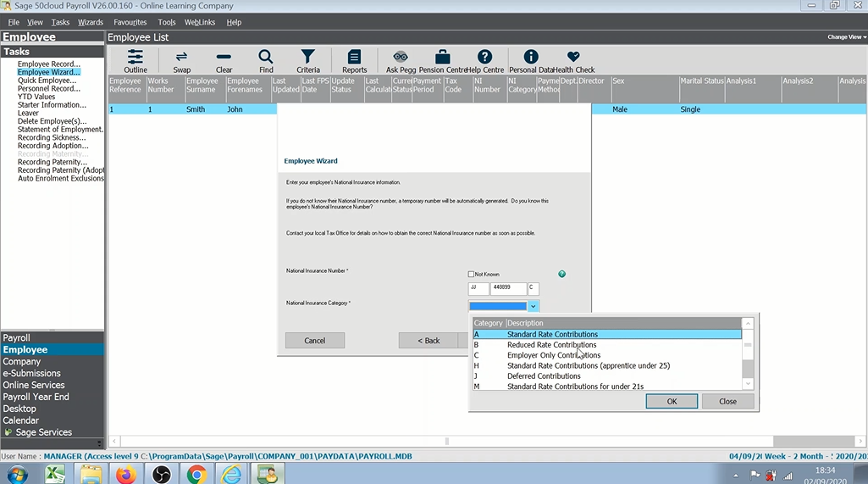Open the File menu
This screenshot has width=868, height=484.
(x=14, y=22)
